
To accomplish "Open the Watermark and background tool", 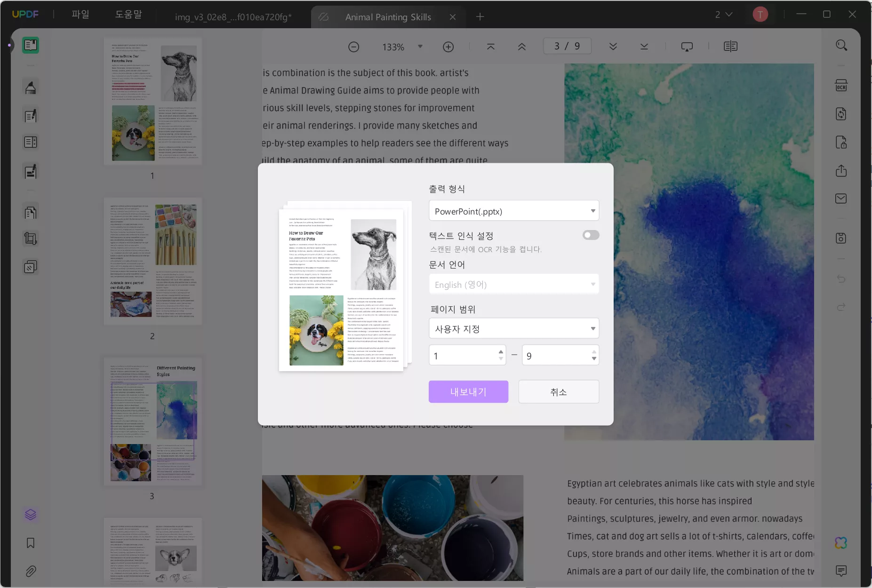I will 31,267.
